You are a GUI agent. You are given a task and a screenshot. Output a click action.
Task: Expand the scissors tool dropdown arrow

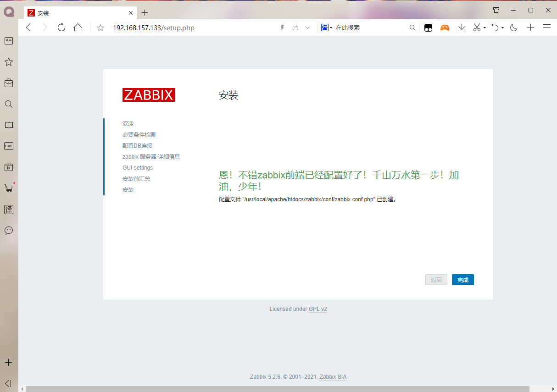pyautogui.click(x=485, y=28)
